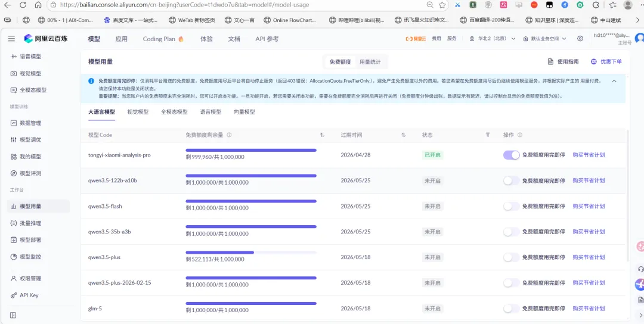644x324 pixels.
Task: Switch to the 全模态模型 tab
Action: [174, 112]
